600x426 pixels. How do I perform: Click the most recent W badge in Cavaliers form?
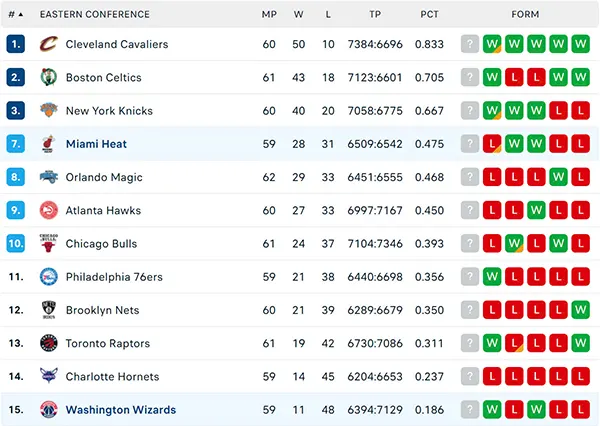point(492,44)
